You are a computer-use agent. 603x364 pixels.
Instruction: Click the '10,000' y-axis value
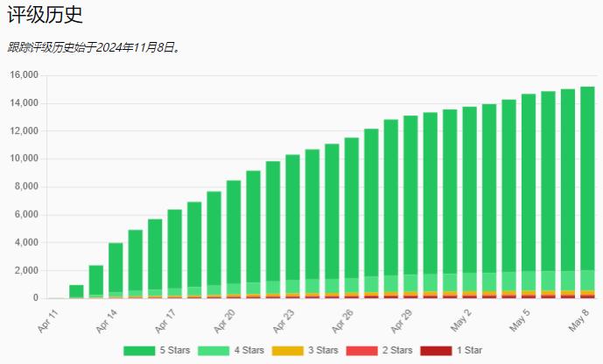25,158
